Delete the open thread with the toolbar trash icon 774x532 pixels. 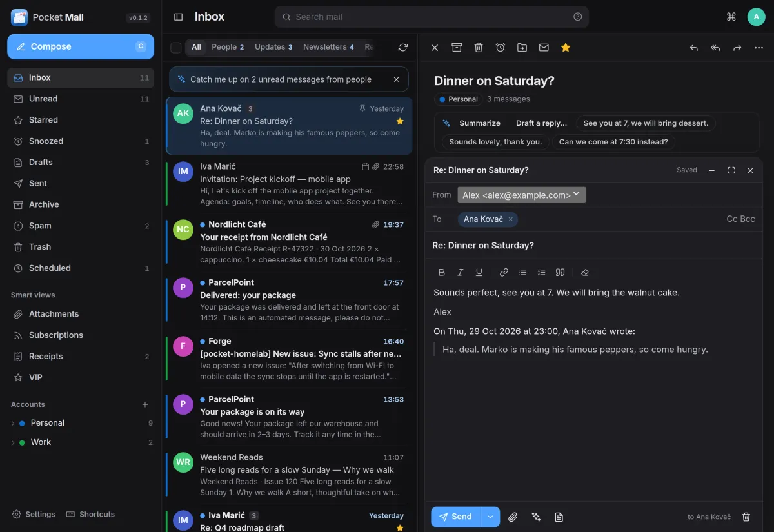pos(479,47)
